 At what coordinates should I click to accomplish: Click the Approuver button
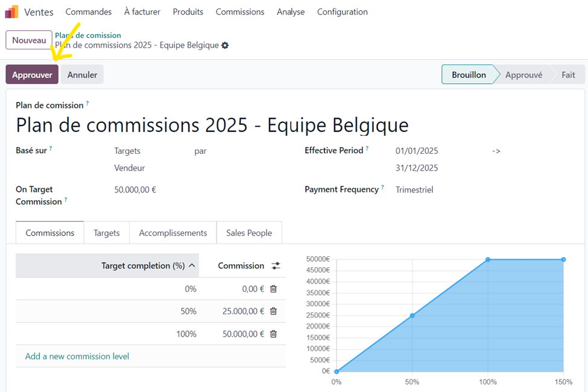pos(32,75)
